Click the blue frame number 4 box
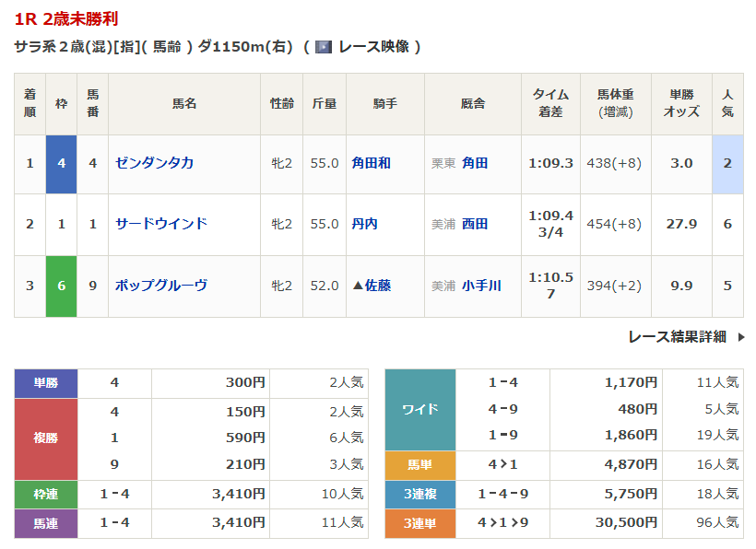The width and height of the screenshot is (756, 549). point(61,163)
